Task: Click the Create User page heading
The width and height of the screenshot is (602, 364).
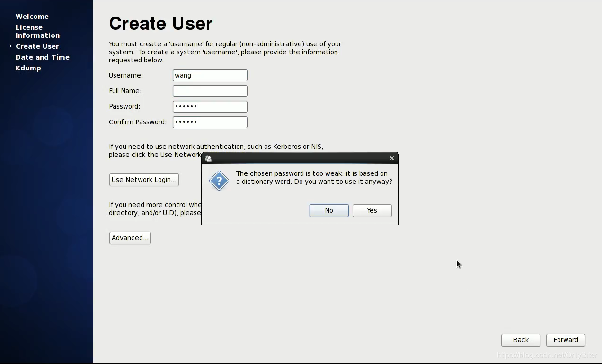Action: click(x=161, y=24)
